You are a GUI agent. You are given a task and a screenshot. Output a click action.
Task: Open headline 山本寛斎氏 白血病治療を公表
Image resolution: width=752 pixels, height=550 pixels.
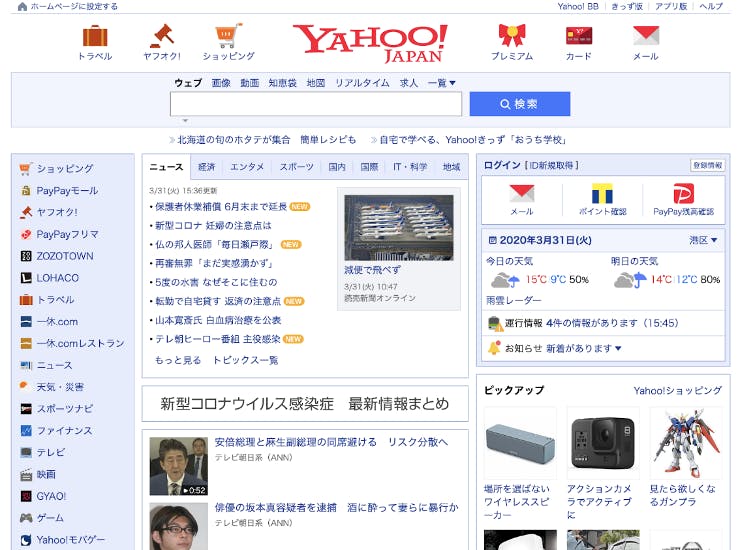pos(218,320)
